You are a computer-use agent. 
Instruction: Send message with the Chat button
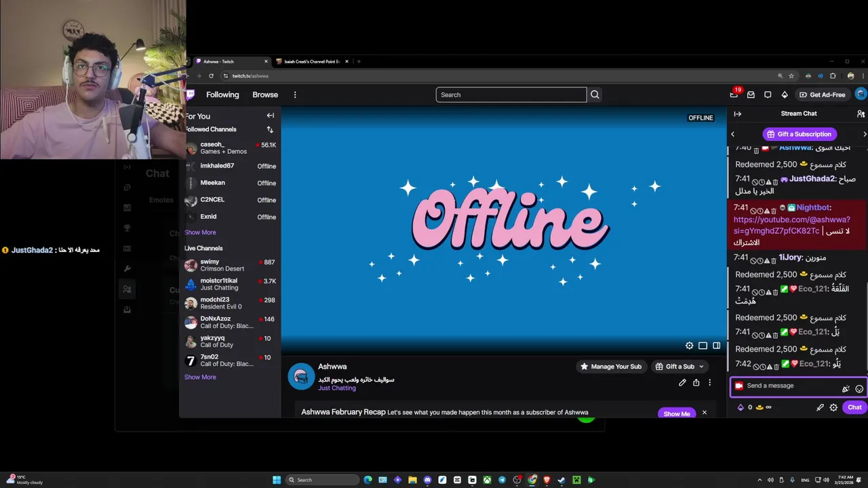tap(854, 407)
